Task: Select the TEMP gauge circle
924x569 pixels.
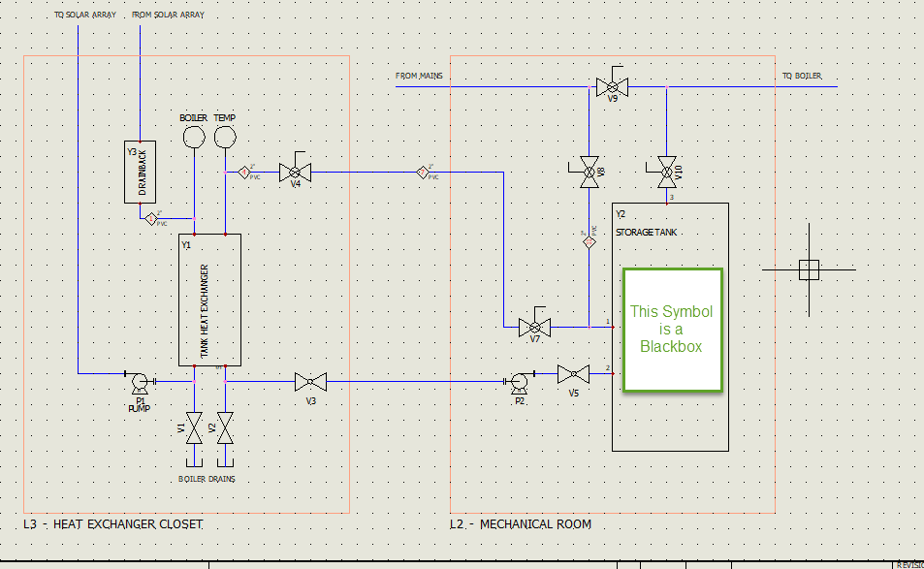Action: click(225, 138)
